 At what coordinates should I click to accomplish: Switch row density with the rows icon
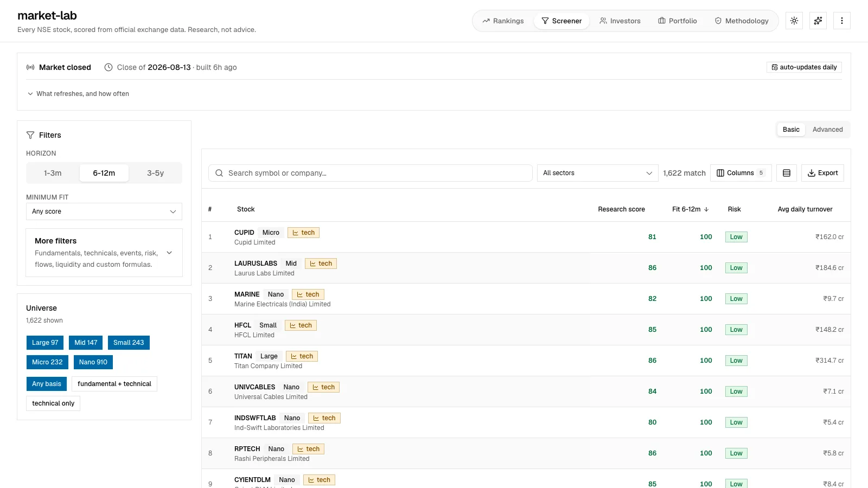click(x=787, y=173)
